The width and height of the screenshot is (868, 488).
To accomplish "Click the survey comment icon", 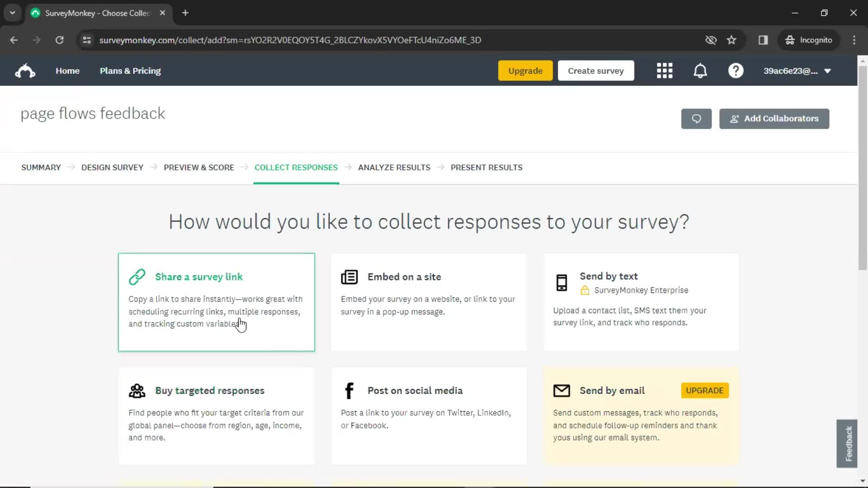I will coord(696,118).
